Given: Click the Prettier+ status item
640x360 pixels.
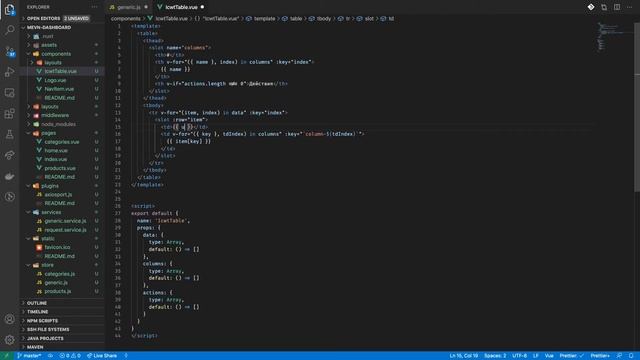Looking at the screenshot, I should click(x=600, y=356).
